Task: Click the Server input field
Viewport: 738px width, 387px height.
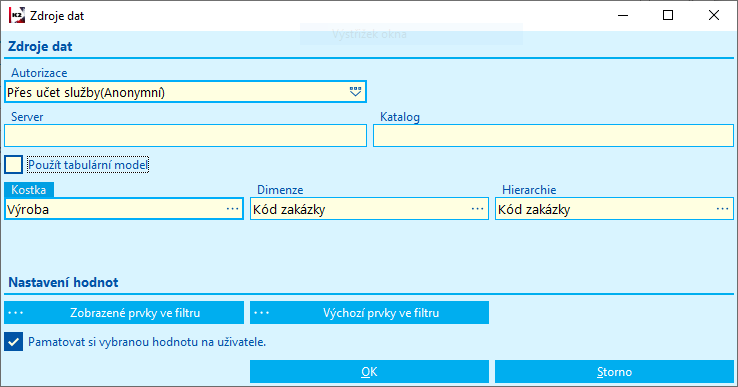Action: tap(185, 136)
